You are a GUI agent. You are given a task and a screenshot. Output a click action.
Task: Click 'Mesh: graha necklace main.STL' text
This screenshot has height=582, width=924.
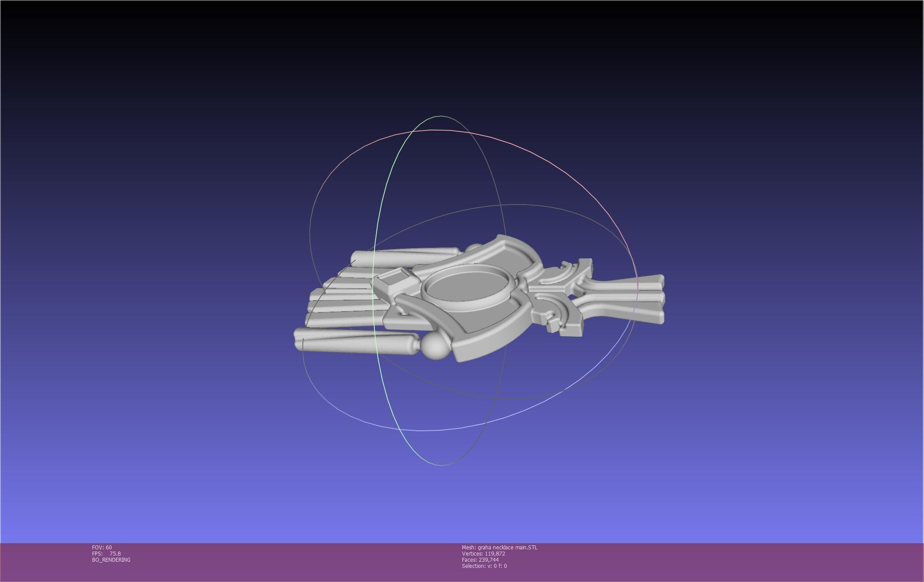click(499, 547)
